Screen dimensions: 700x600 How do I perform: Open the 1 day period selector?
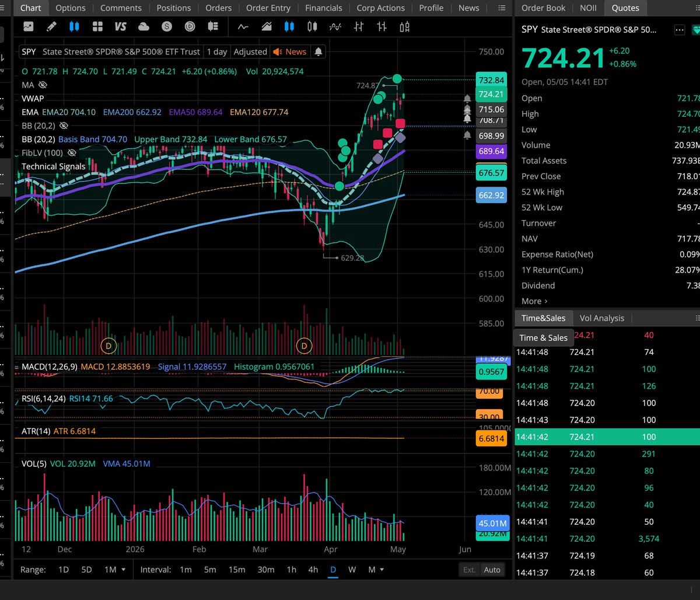[217, 51]
